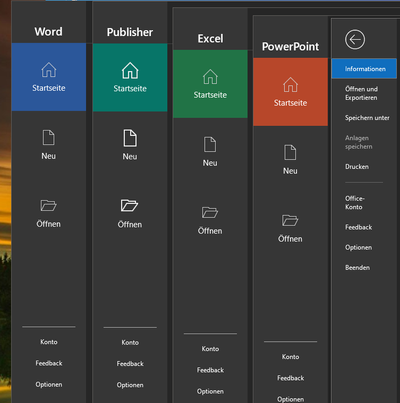400x403 pixels.
Task: Open Feedback in the Word sidebar
Action: click(x=49, y=363)
